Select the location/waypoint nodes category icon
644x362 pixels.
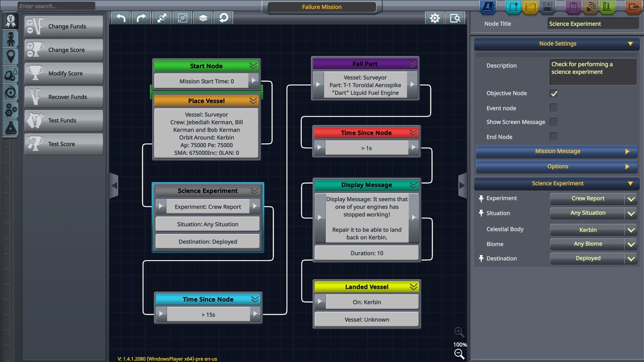(x=10, y=57)
